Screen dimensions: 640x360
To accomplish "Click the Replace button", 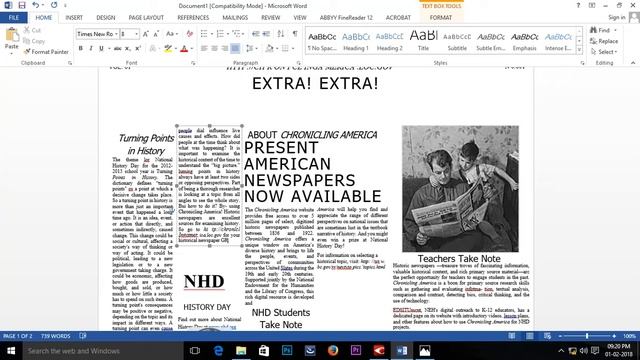I will click(604, 41).
